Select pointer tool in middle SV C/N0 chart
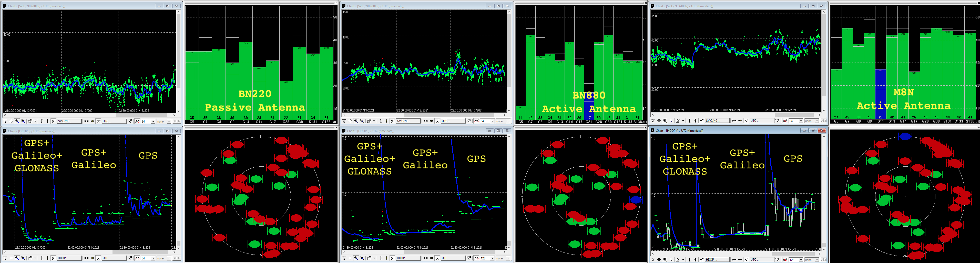The height and width of the screenshot is (263, 980). coord(344,121)
